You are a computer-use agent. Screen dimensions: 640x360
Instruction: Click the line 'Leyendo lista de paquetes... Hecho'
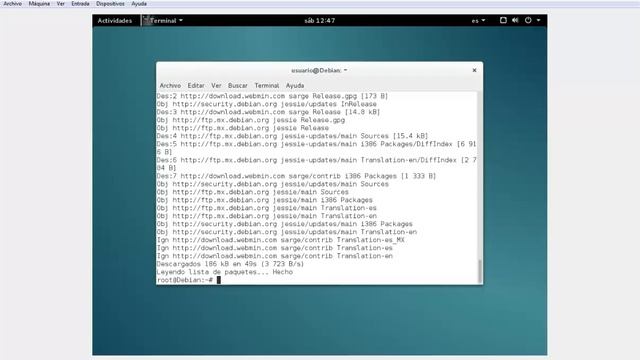pos(225,272)
